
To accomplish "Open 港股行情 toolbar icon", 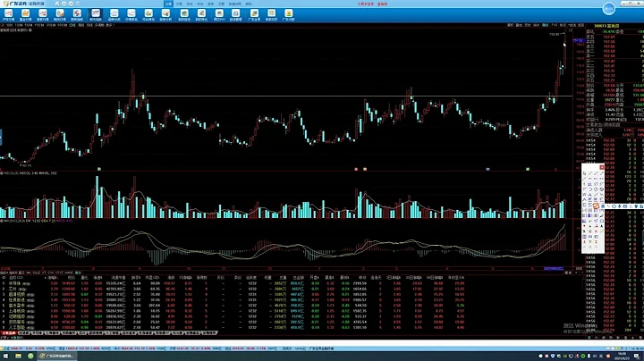I will [43, 15].
